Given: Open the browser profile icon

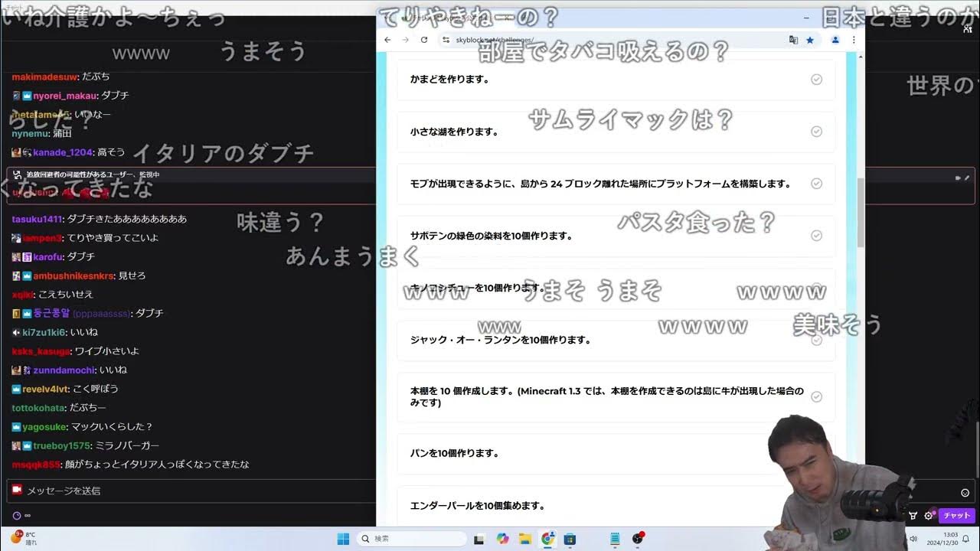Looking at the screenshot, I should (835, 40).
